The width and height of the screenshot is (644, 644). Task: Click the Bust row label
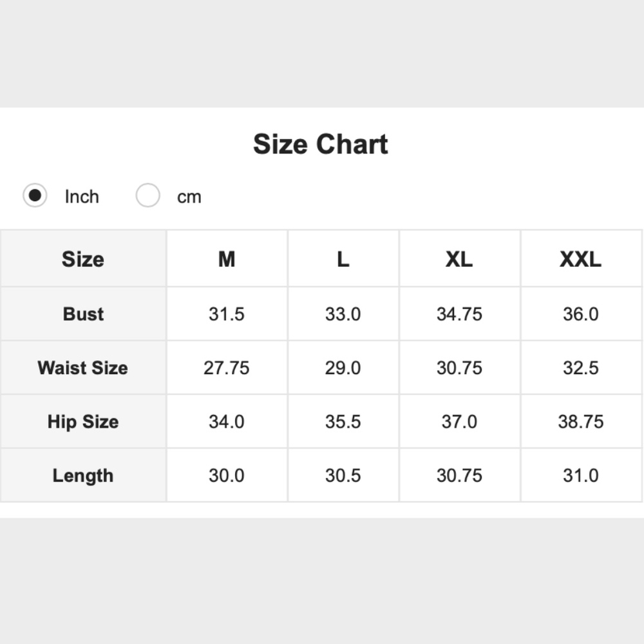(83, 314)
